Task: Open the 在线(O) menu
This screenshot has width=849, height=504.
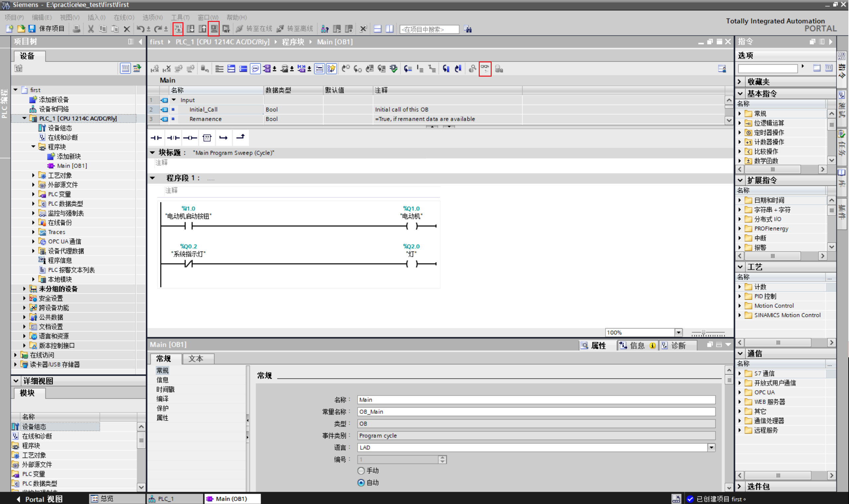Action: click(124, 17)
